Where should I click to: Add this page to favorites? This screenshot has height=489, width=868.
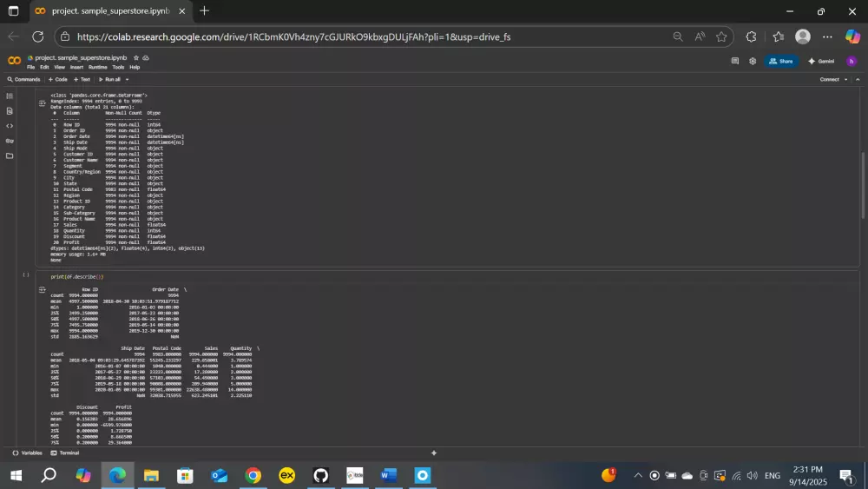click(x=721, y=36)
